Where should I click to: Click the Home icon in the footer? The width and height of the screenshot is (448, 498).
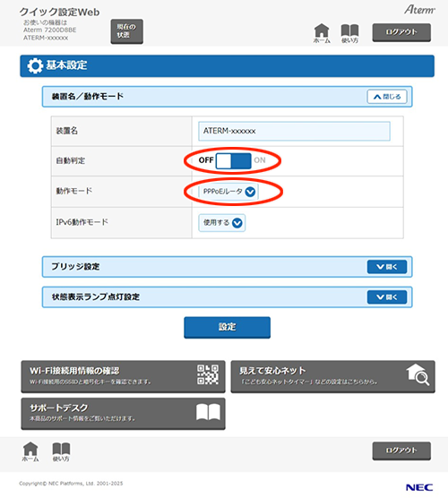(x=30, y=451)
